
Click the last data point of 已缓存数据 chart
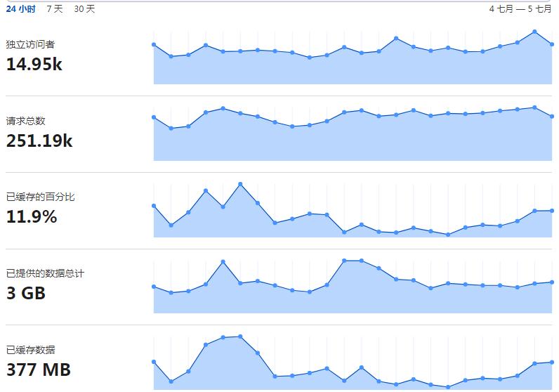pos(552,362)
